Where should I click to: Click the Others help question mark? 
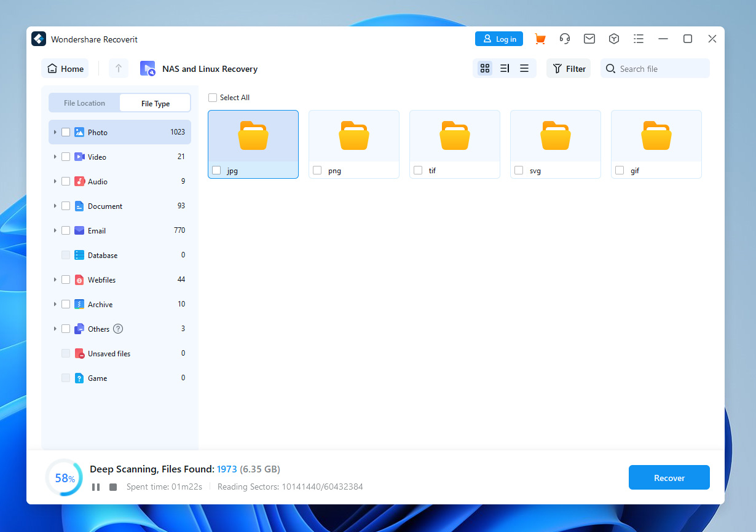[118, 329]
